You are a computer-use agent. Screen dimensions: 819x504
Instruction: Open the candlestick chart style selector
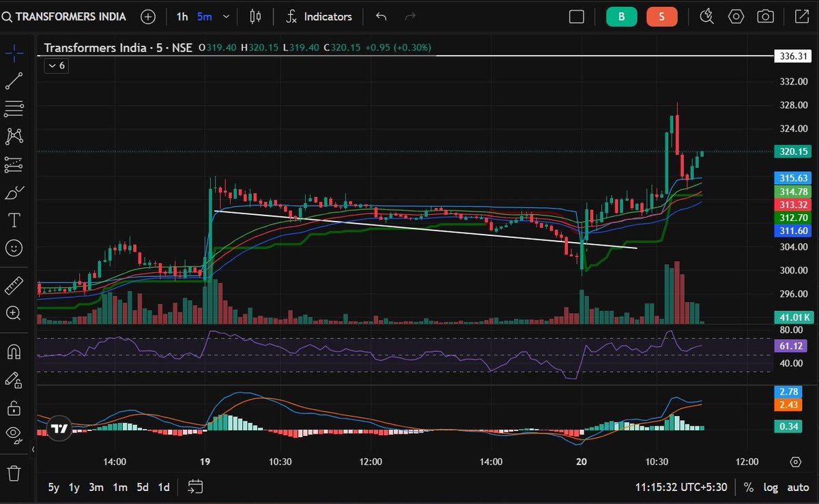point(256,16)
